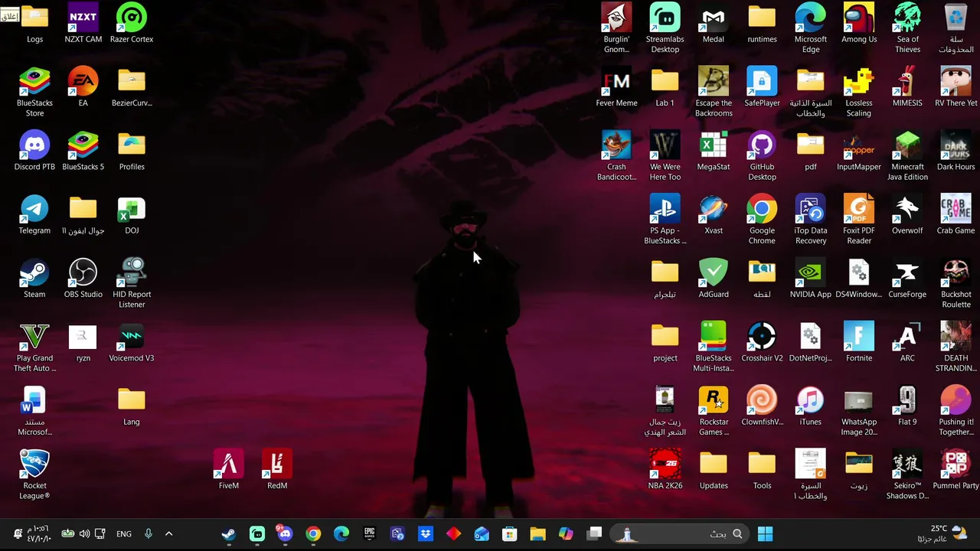Select the Crab Game icon
The height and width of the screenshot is (551, 980).
tap(955, 215)
